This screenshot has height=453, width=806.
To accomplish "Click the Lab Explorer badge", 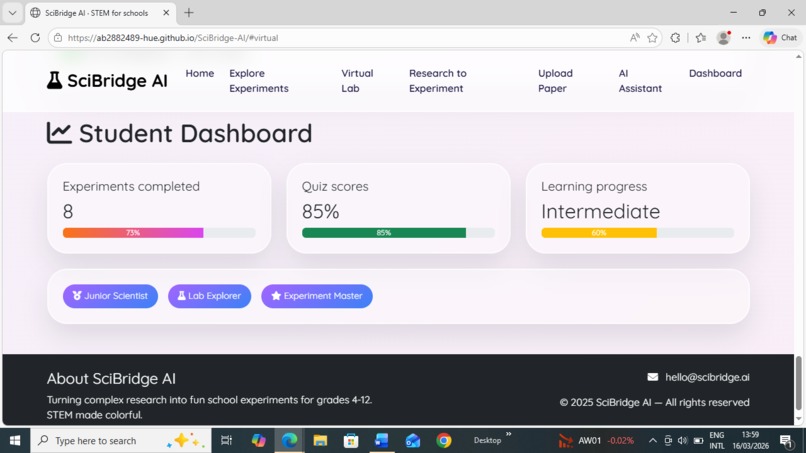I will coord(209,296).
